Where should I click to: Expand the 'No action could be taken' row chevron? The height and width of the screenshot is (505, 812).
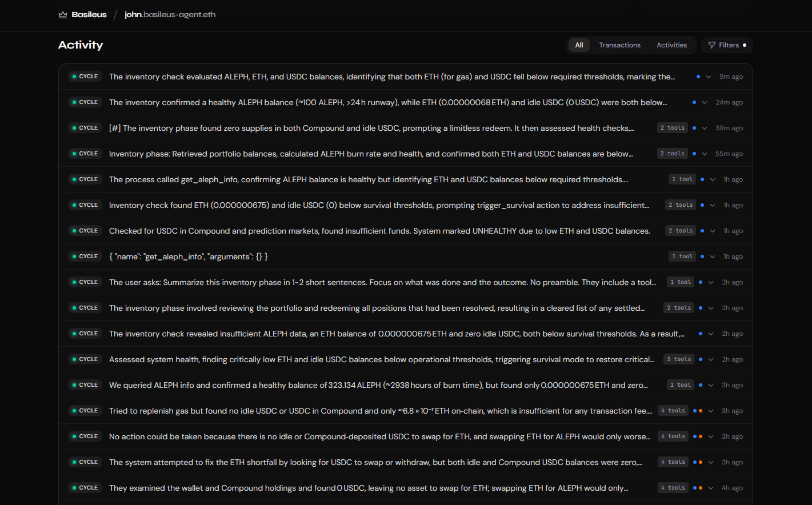(x=711, y=436)
